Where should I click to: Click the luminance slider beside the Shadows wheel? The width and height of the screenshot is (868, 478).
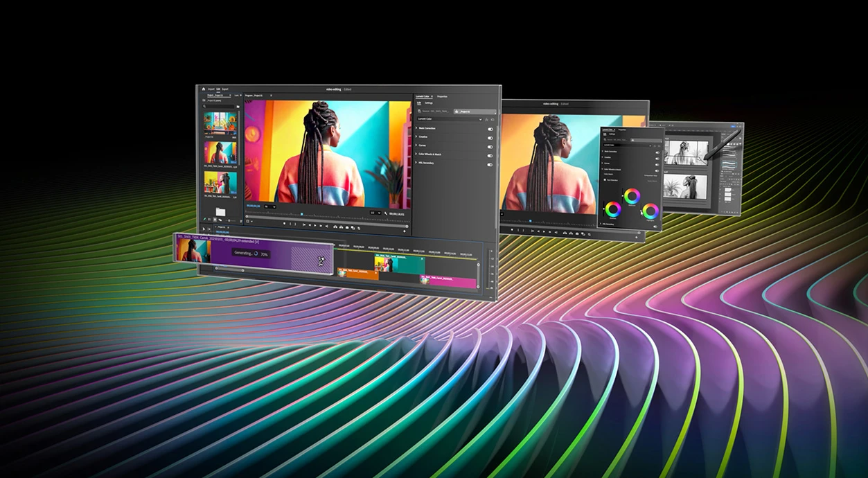[x=603, y=209]
